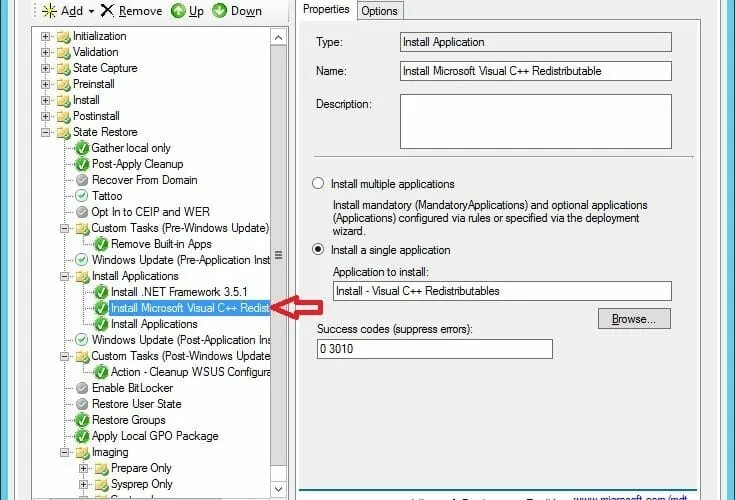Expand the Preinstall group
The height and width of the screenshot is (500, 735).
coord(45,84)
